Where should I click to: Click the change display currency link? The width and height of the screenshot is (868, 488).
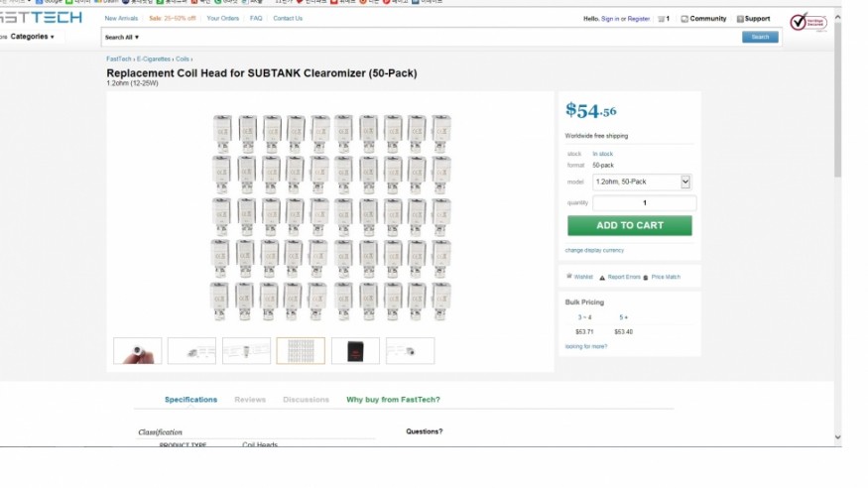click(x=594, y=250)
